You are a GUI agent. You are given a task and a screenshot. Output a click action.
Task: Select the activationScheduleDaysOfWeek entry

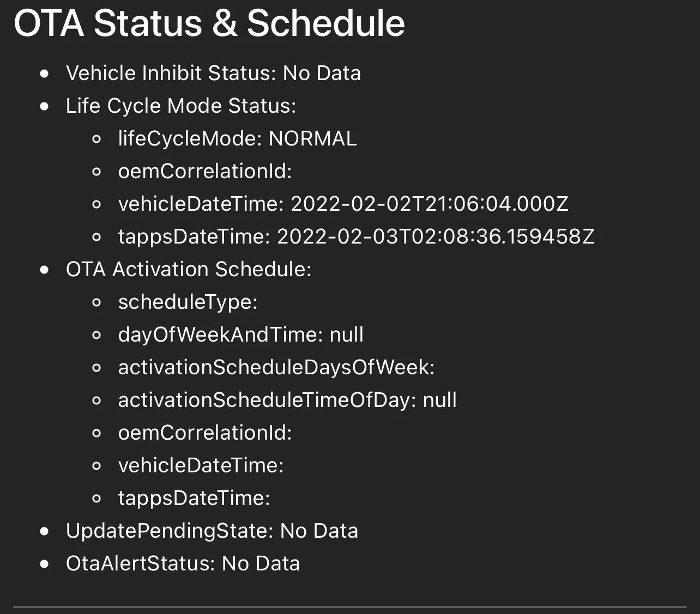[x=276, y=367]
